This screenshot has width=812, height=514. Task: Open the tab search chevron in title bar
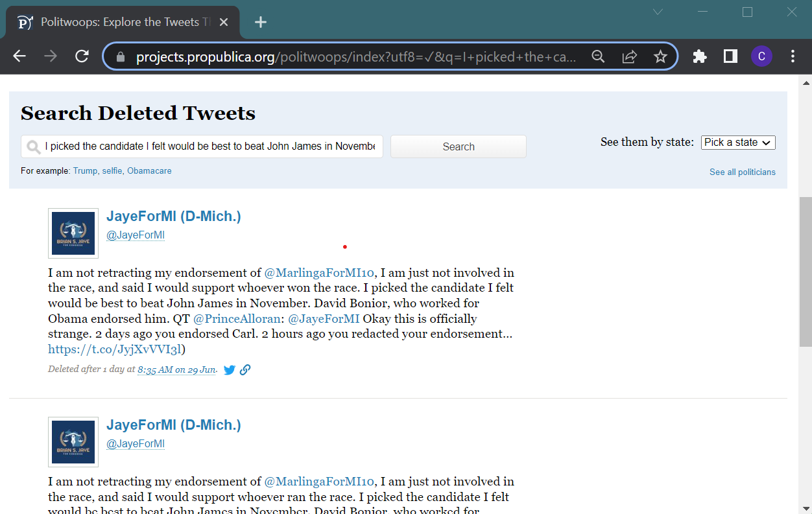(x=658, y=12)
